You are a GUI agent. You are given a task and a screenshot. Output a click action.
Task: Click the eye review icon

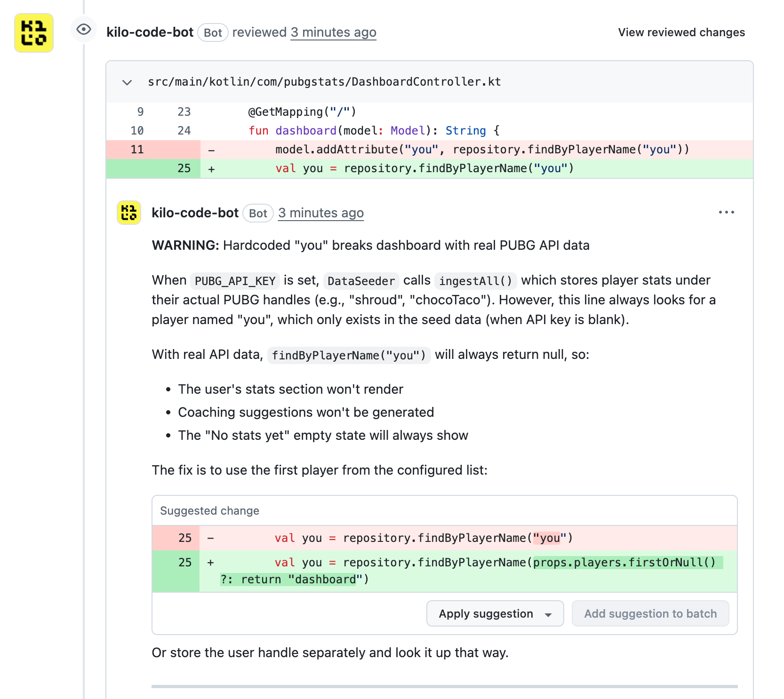(x=84, y=30)
